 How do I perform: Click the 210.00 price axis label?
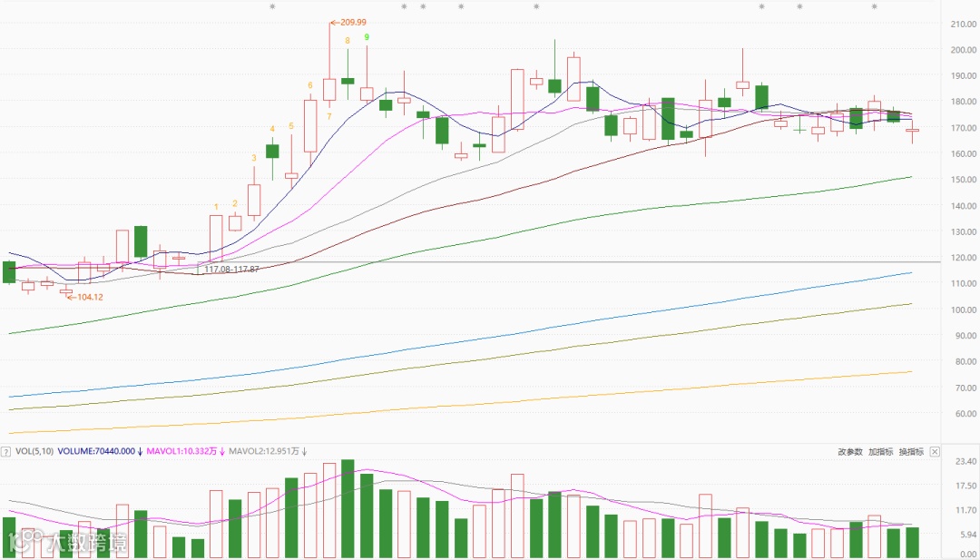pyautogui.click(x=963, y=24)
